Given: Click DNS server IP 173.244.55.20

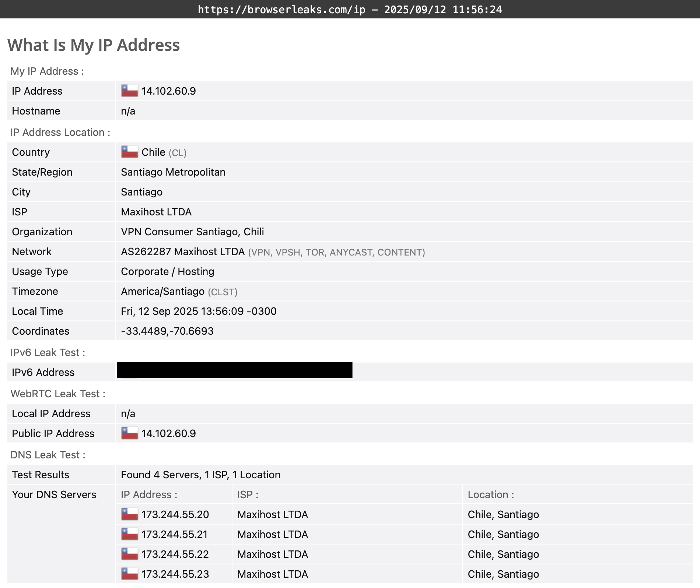Looking at the screenshot, I should pos(175,514).
